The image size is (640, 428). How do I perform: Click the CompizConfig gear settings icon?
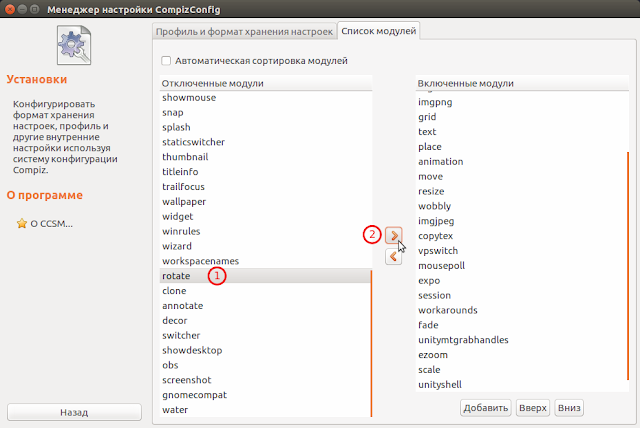(74, 45)
